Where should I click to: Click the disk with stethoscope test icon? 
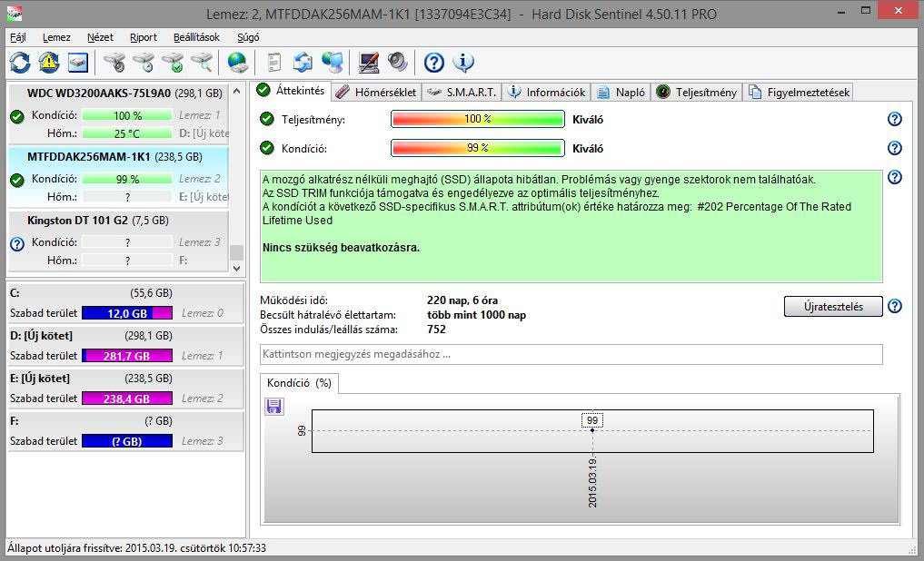coord(114,63)
